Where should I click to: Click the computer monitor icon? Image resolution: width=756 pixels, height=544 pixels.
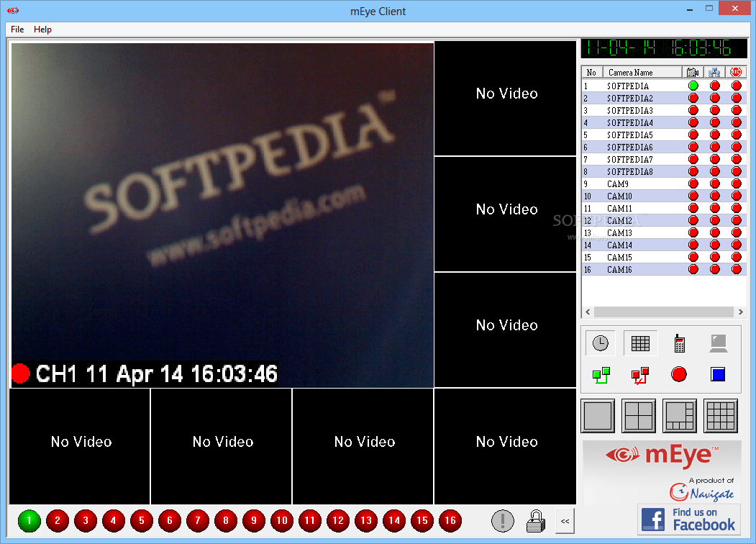click(x=719, y=343)
